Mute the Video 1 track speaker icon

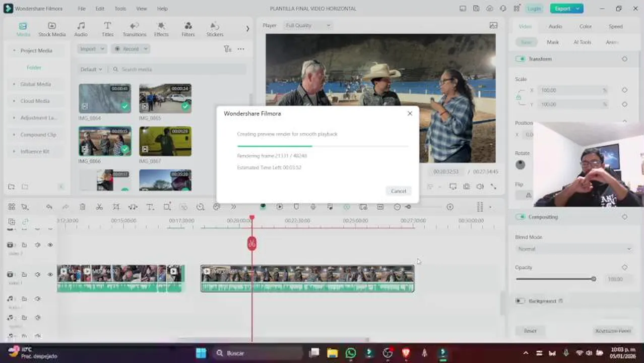pyautogui.click(x=37, y=274)
